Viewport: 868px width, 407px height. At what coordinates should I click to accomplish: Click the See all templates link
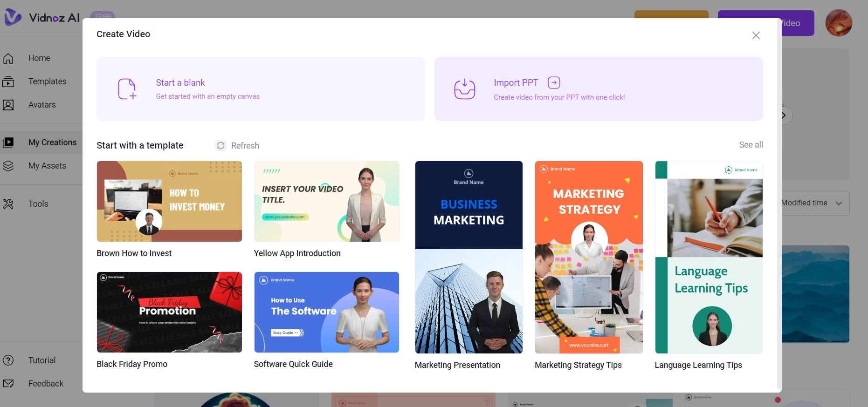pos(751,145)
